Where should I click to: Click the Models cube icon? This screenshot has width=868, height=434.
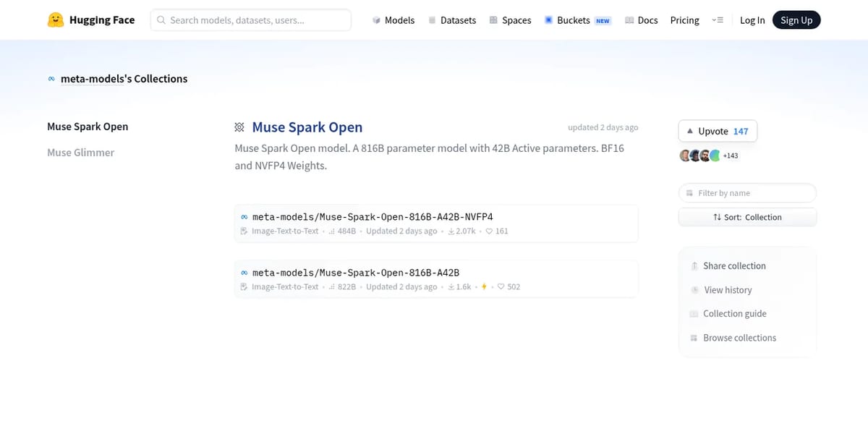coord(376,20)
